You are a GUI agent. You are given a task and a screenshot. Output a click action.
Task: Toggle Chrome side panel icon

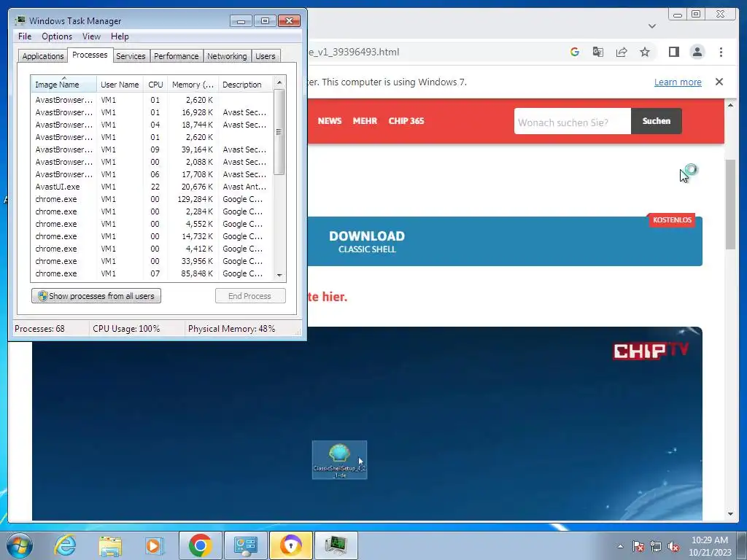click(673, 52)
